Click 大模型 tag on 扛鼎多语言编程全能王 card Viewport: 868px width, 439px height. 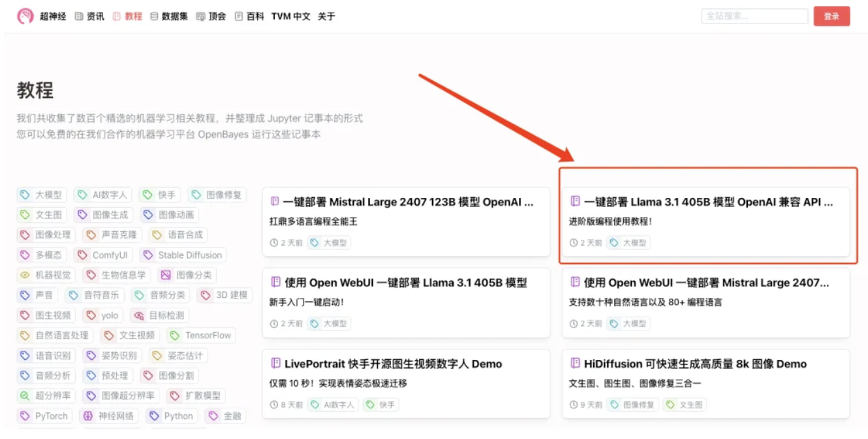pos(329,243)
